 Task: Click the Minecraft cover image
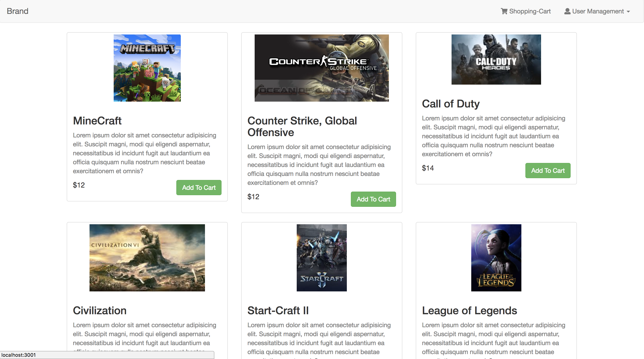pyautogui.click(x=147, y=68)
